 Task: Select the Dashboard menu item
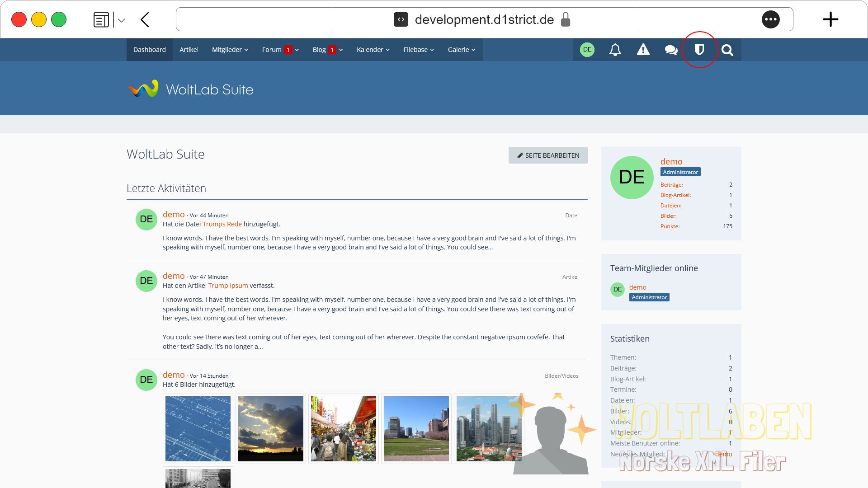(149, 50)
